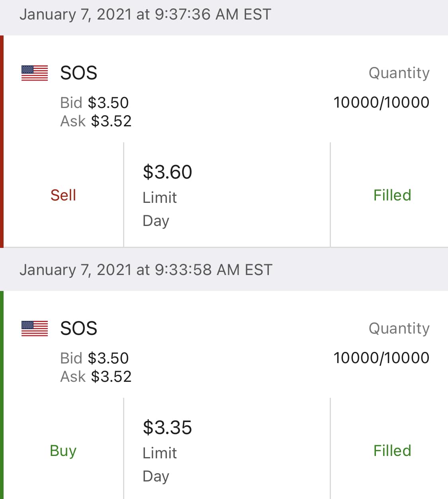Tap the US flag icon on the buy order
The width and height of the screenshot is (448, 499).
point(35,328)
